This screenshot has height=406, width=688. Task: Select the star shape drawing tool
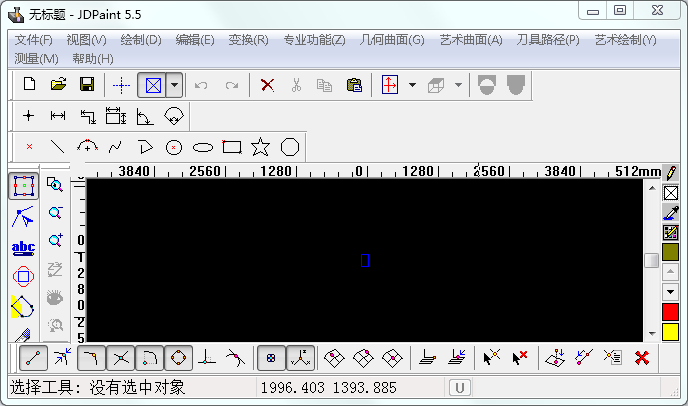[x=260, y=147]
